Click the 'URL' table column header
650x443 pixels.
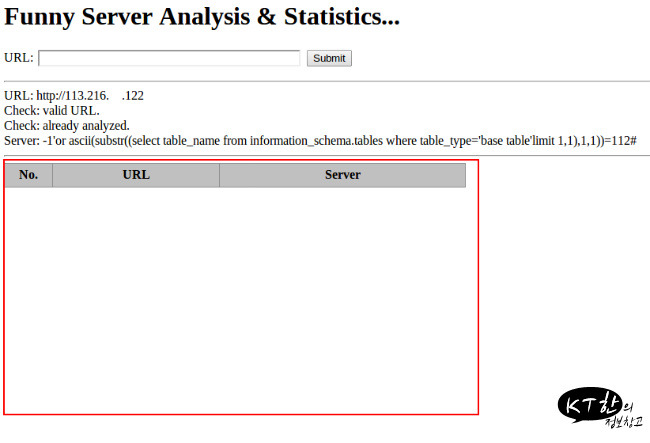point(136,175)
